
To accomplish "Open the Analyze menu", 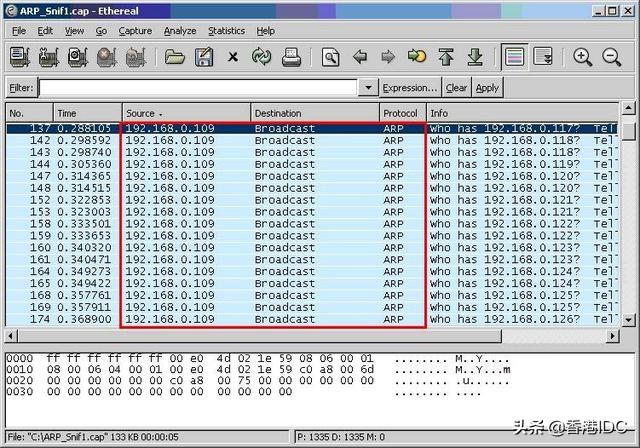I will pyautogui.click(x=180, y=31).
